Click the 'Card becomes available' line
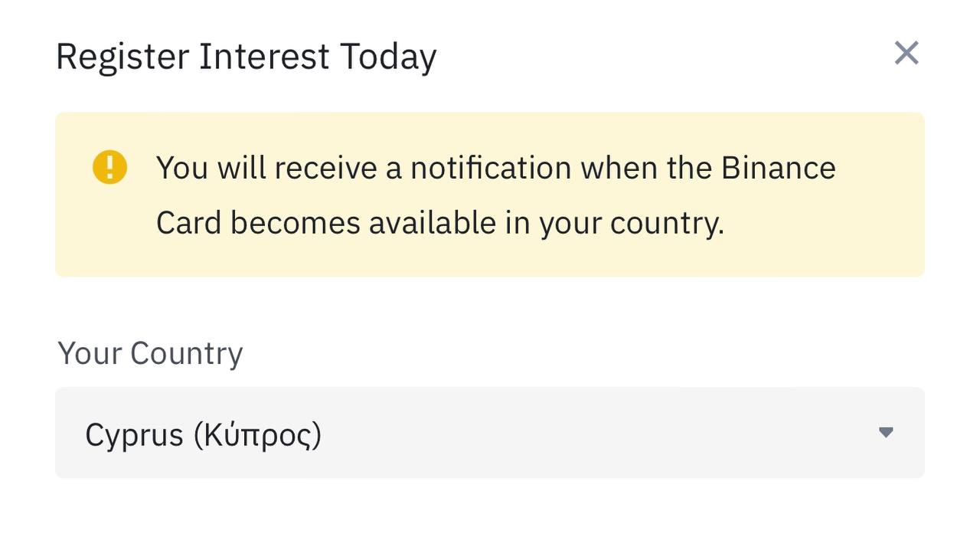980x557 pixels. click(439, 223)
